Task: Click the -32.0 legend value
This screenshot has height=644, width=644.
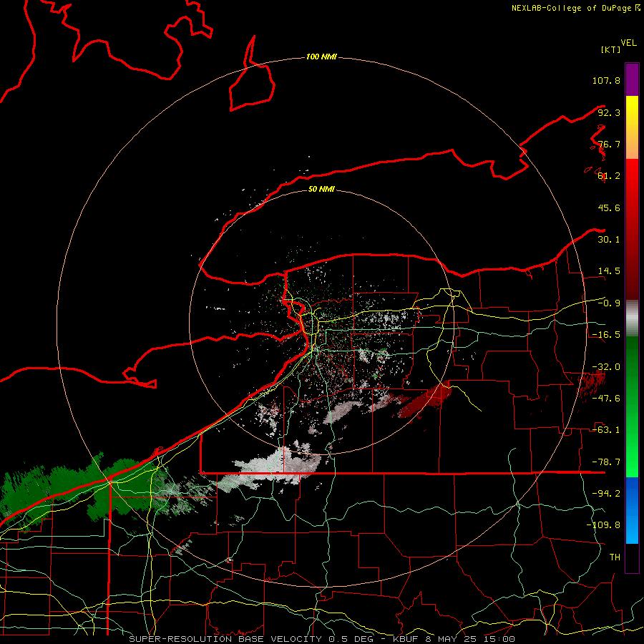Action: [606, 367]
